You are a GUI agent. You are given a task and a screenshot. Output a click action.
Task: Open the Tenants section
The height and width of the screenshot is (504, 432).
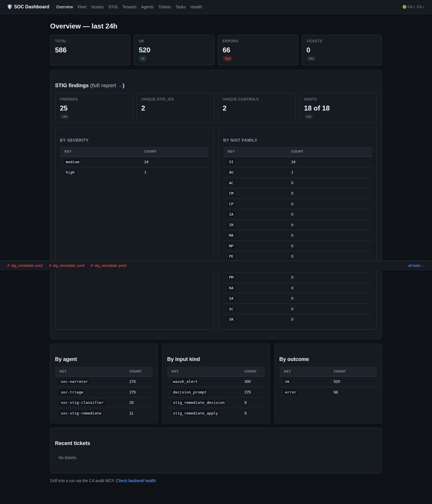[x=129, y=7]
